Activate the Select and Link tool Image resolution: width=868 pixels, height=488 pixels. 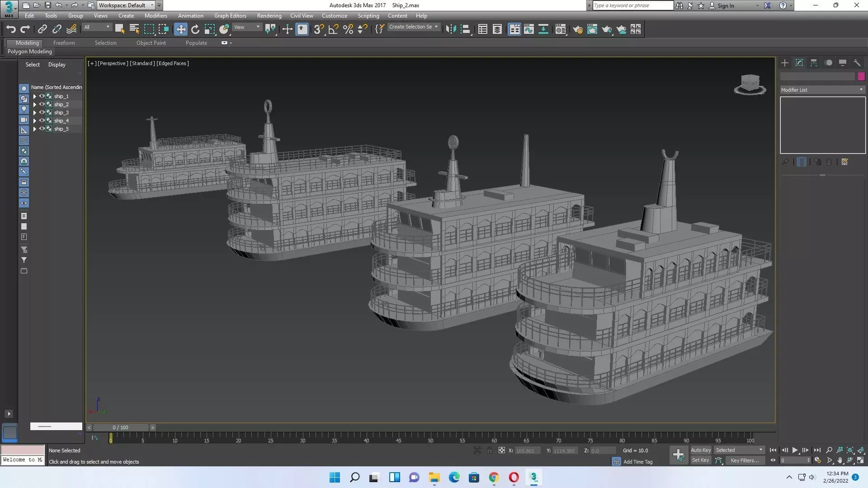[42, 29]
